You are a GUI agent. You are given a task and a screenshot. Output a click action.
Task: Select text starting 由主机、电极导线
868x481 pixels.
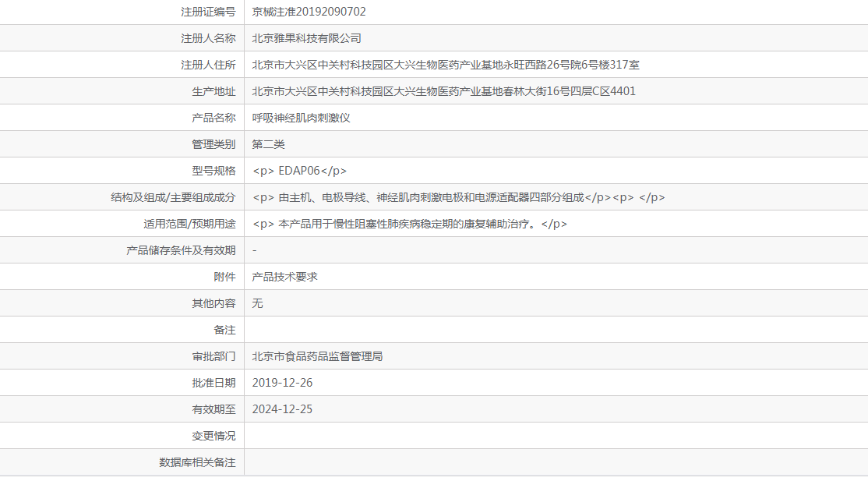[458, 198]
